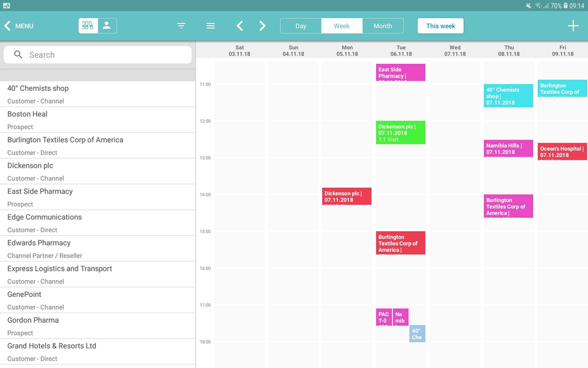Add a new appointment with plus icon
The height and width of the screenshot is (368, 588).
[x=572, y=26]
